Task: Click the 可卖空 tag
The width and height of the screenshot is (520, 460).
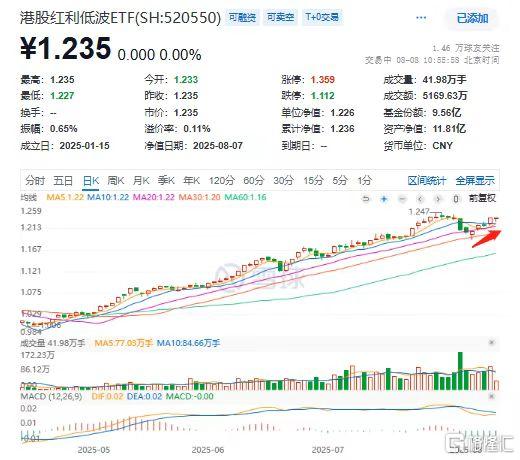Action: (280, 17)
